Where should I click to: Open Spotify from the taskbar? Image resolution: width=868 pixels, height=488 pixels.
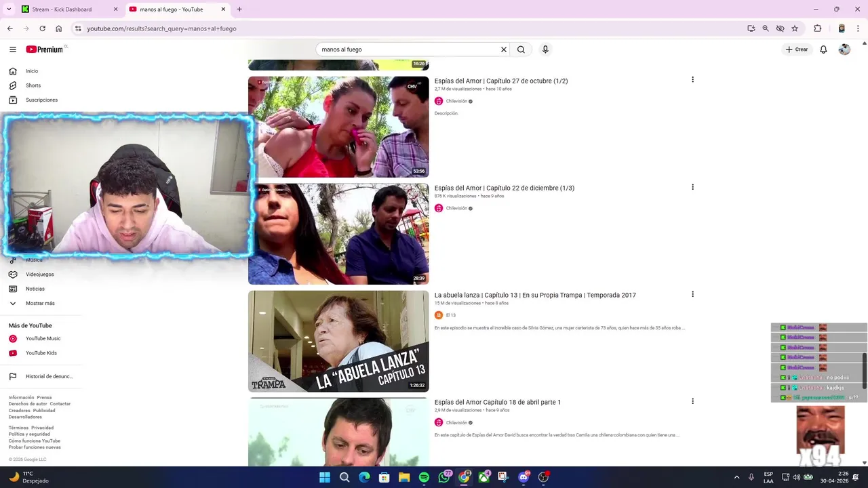[x=424, y=477]
